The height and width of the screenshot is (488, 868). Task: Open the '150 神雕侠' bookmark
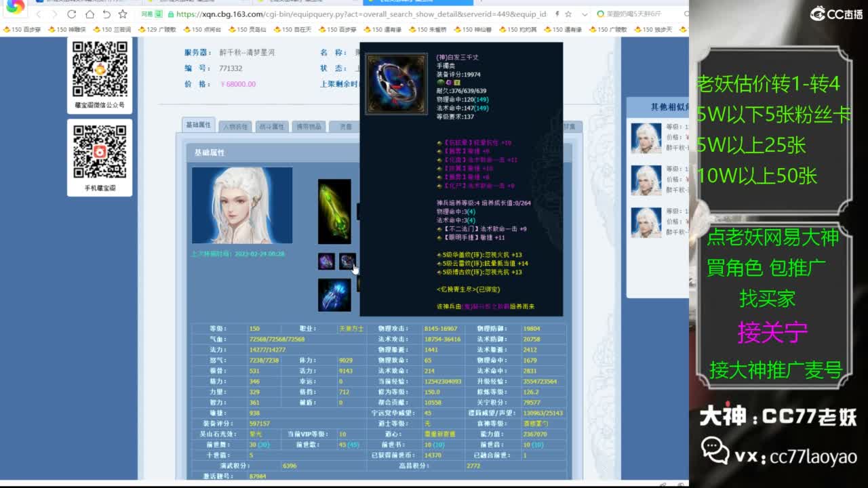66,29
